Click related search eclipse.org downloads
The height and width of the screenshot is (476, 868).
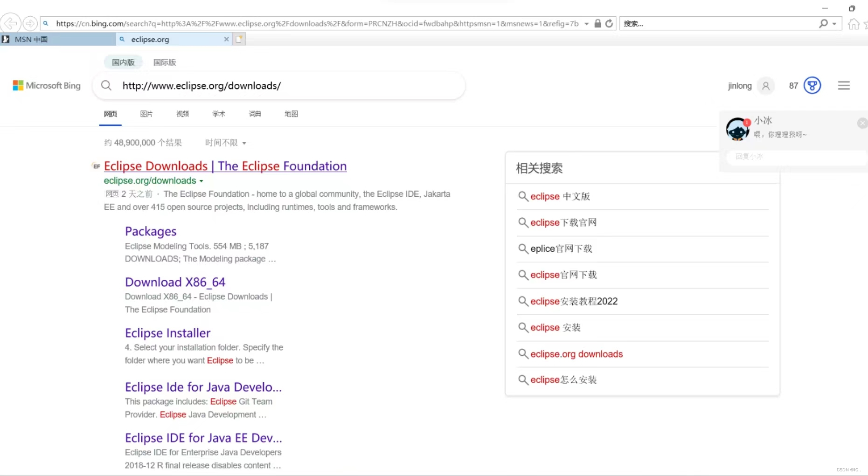tap(576, 354)
